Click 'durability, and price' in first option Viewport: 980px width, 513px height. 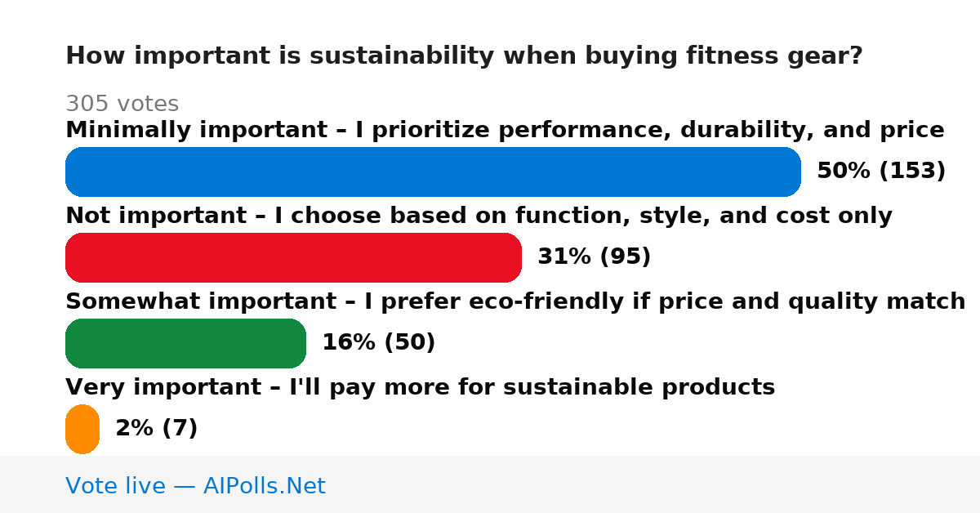coord(813,130)
